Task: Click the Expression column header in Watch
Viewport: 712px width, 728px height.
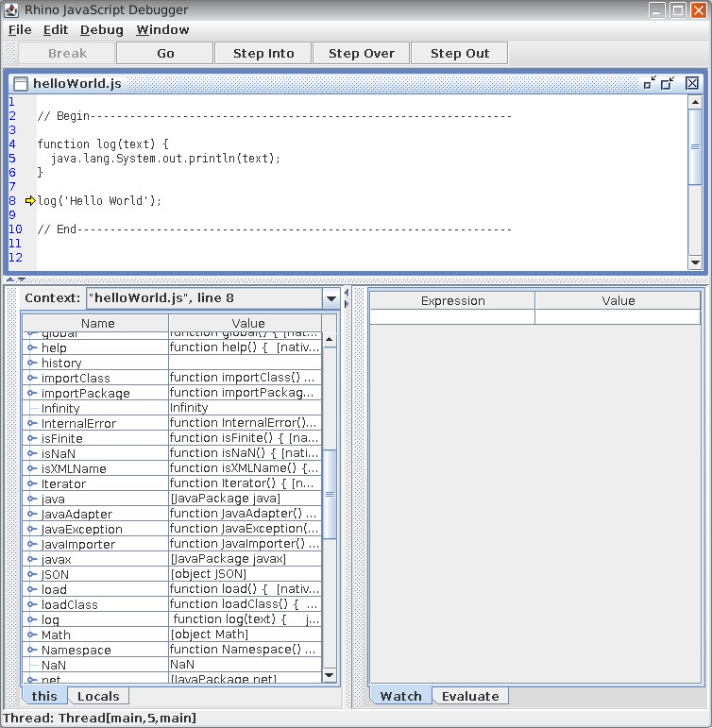Action: [x=453, y=301]
